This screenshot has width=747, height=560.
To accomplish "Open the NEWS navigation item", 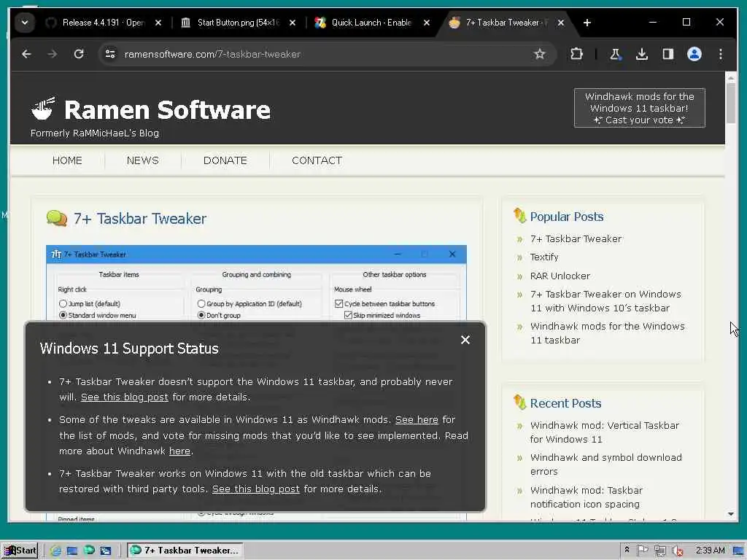I will coord(142,160).
